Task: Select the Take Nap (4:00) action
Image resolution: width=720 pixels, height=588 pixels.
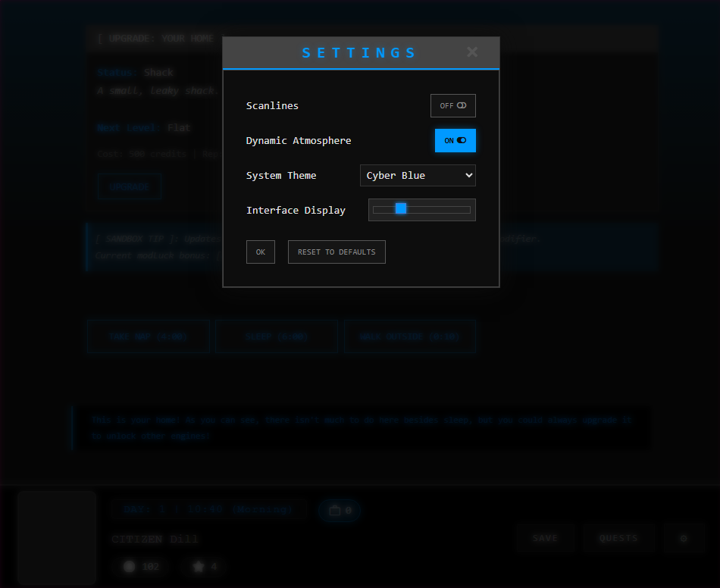Action: 149,336
